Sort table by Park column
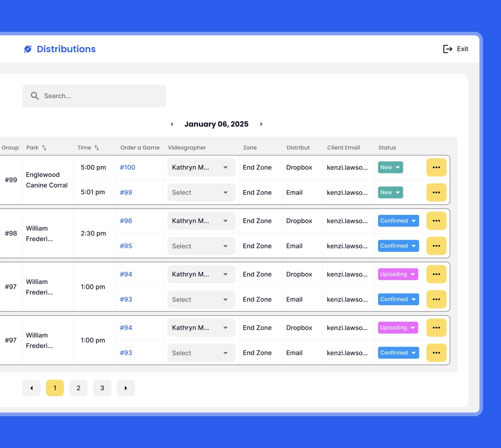The image size is (501, 448). (x=44, y=148)
